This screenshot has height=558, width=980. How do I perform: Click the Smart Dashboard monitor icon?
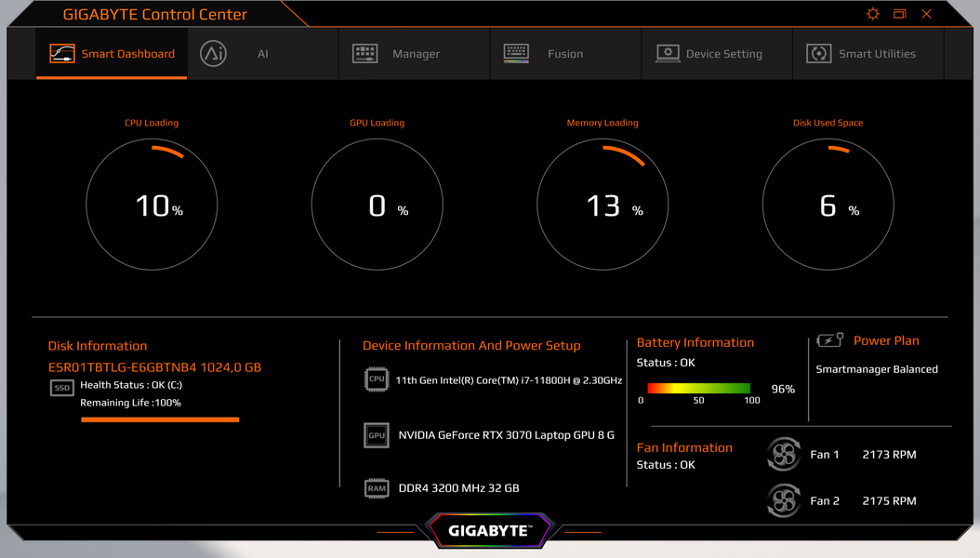coord(62,54)
